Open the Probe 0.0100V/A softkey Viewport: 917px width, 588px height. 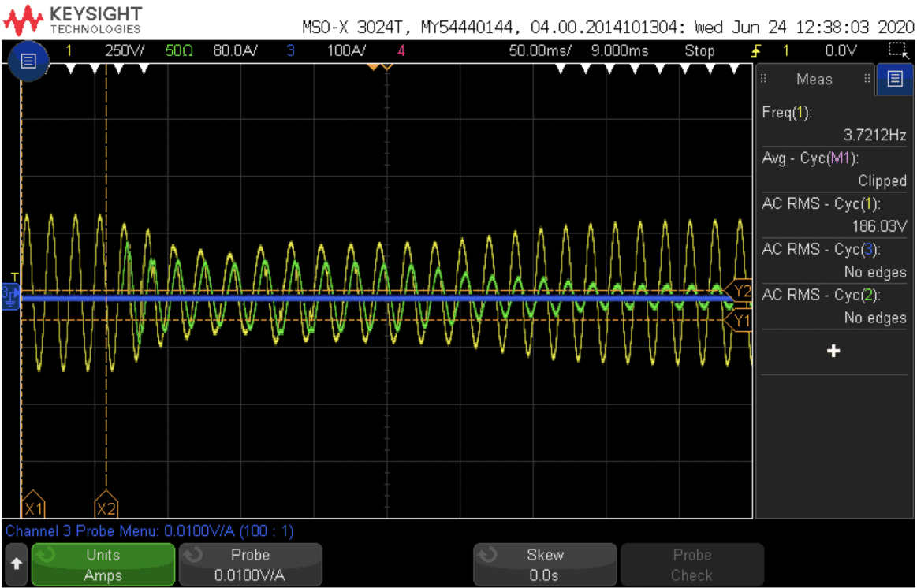[250, 564]
